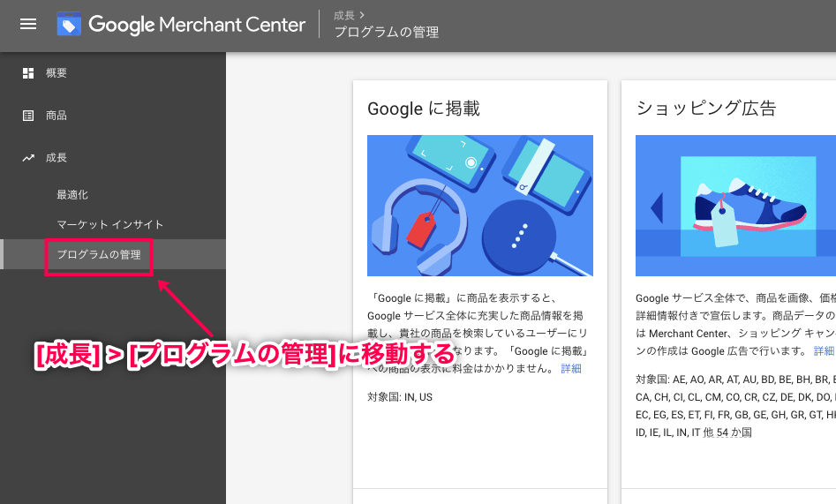836x504 pixels.
Task: Select マーケット インサイト in the sidebar
Action: coord(109,224)
